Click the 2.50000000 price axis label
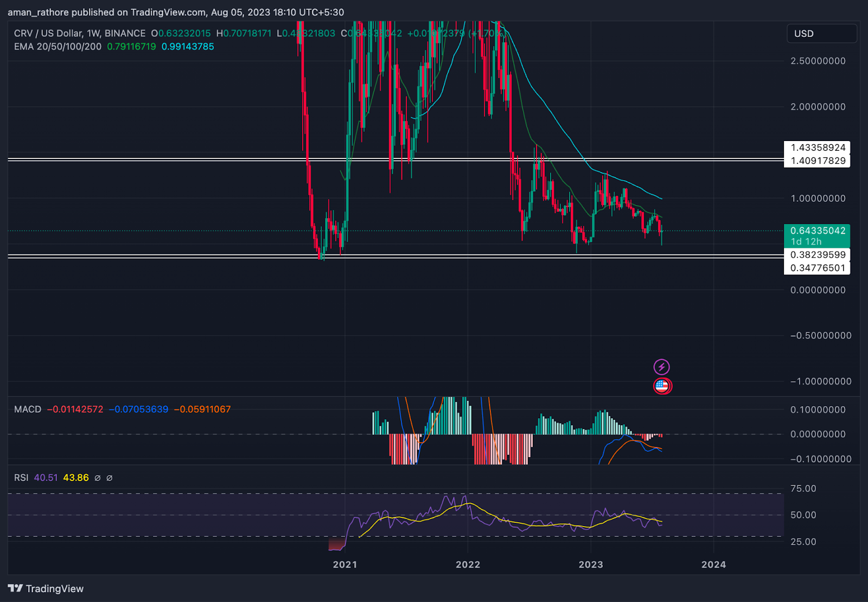The image size is (868, 602). [x=818, y=61]
